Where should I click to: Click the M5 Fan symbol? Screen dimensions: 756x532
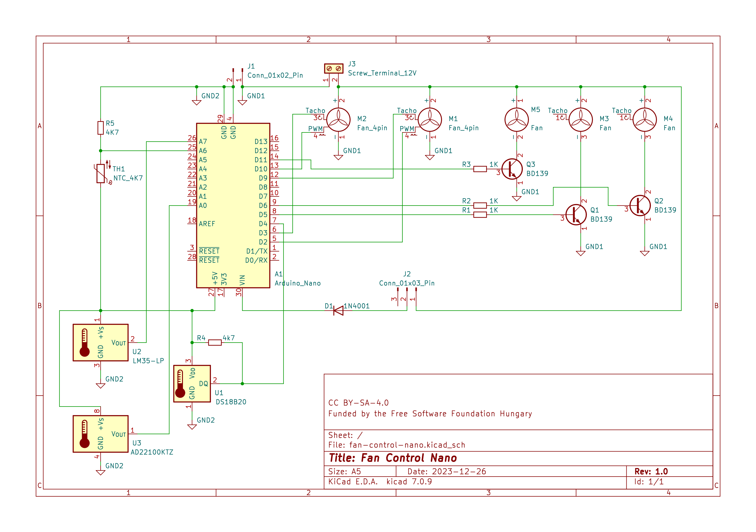516,120
